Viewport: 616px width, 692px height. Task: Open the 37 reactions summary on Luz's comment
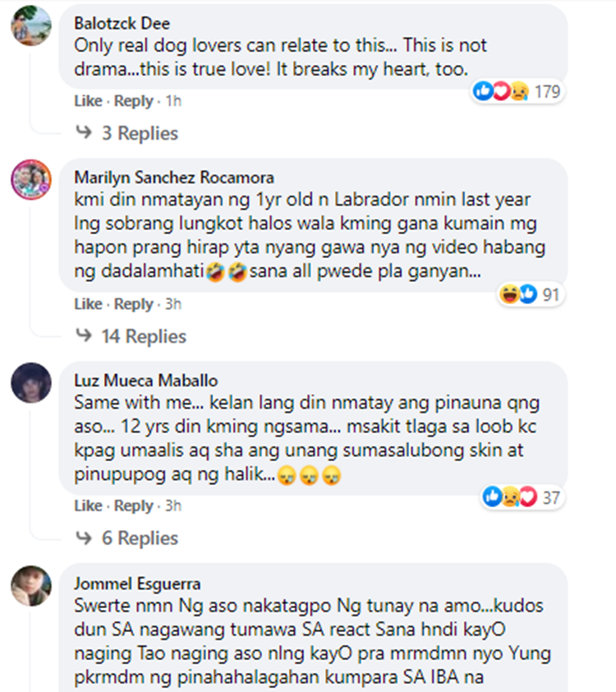522,497
